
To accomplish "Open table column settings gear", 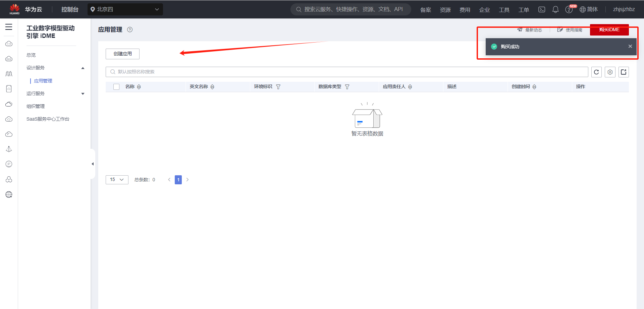I will [610, 72].
